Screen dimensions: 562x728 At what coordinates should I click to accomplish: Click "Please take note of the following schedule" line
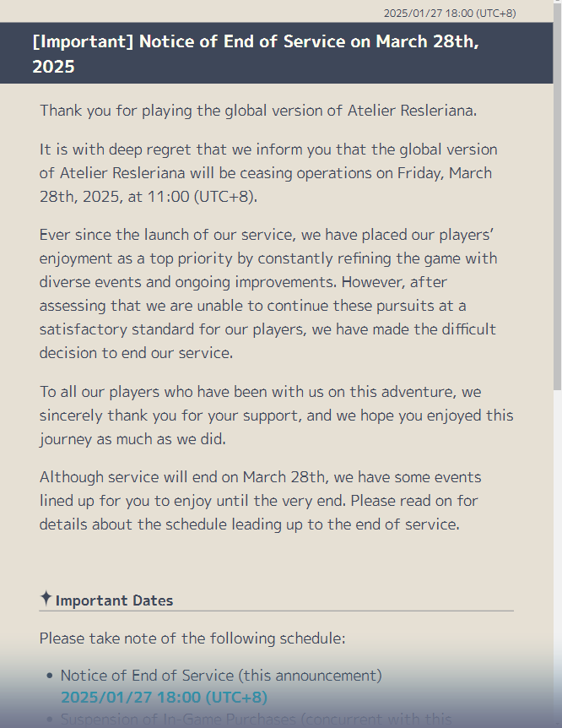[192, 638]
